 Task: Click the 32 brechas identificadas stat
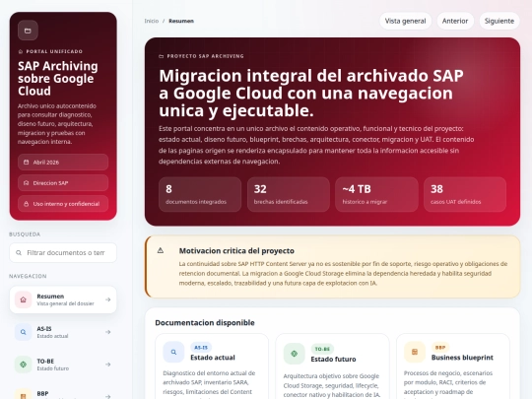click(x=289, y=194)
